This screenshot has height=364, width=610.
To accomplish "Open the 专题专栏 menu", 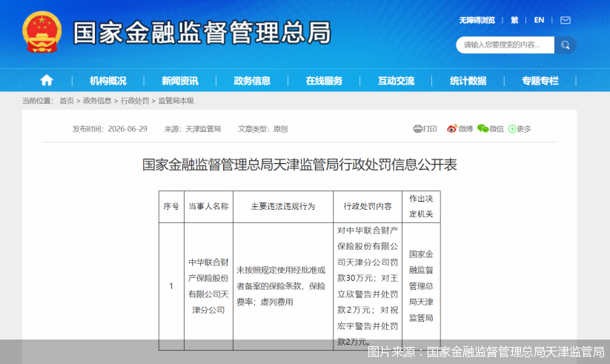I will point(540,81).
